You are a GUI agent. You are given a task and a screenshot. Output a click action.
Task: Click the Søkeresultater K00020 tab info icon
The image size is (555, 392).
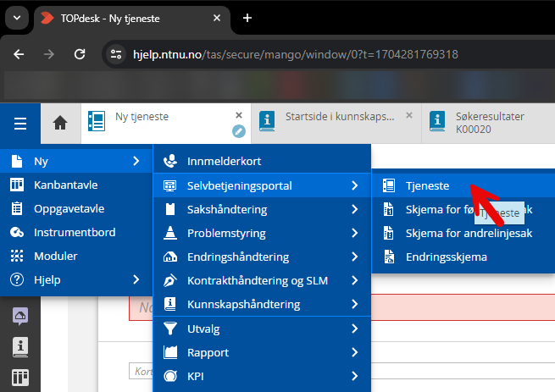(x=437, y=121)
